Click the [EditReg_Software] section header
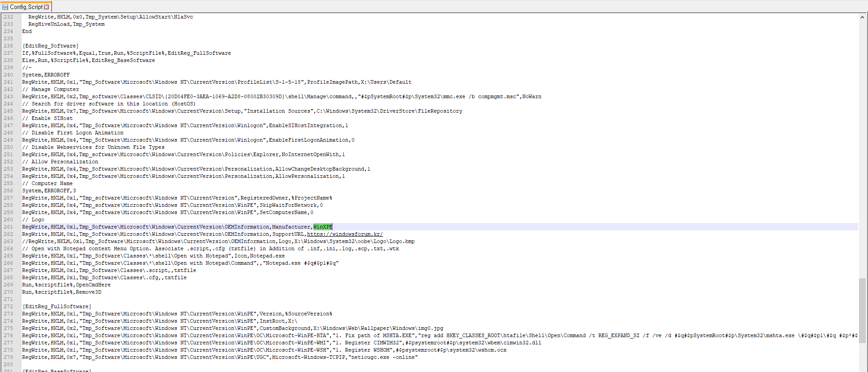The width and height of the screenshot is (868, 372). 50,46
